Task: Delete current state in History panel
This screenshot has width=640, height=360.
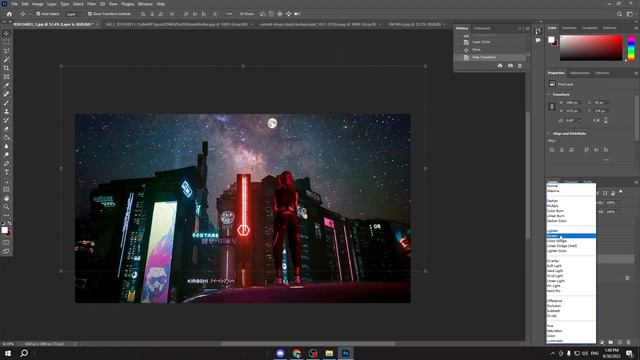Action: 520,66
